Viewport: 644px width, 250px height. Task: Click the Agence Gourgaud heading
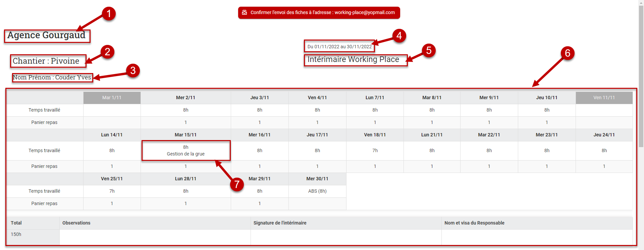tap(47, 35)
